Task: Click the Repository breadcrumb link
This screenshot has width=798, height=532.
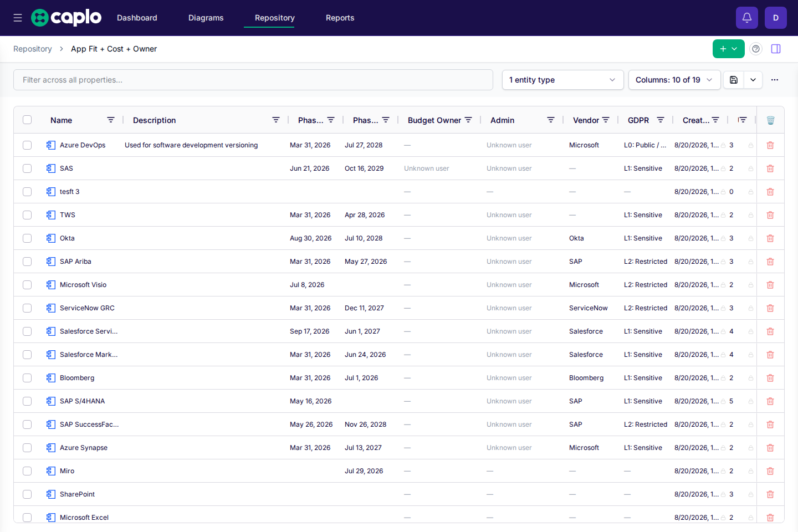Action: point(33,49)
